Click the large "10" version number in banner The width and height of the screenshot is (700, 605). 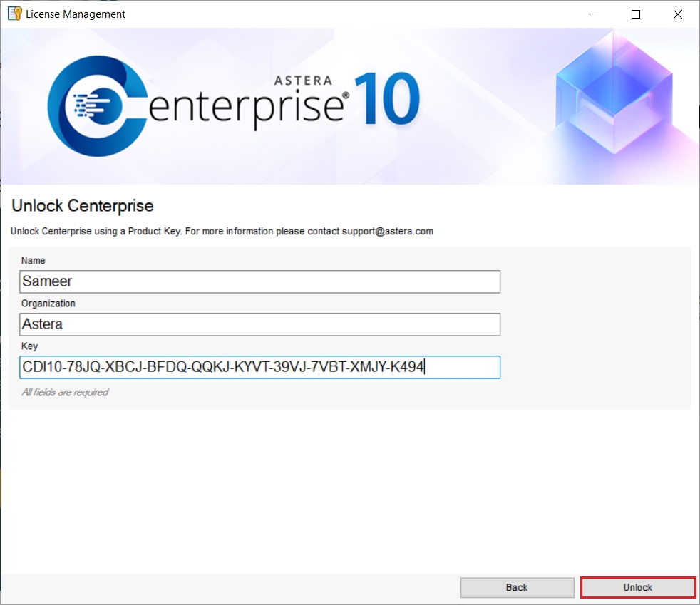(386, 100)
